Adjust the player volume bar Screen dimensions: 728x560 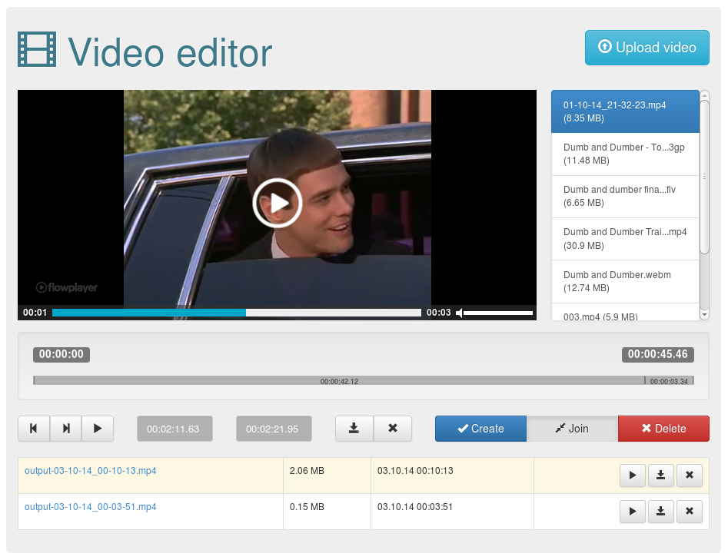pos(497,313)
